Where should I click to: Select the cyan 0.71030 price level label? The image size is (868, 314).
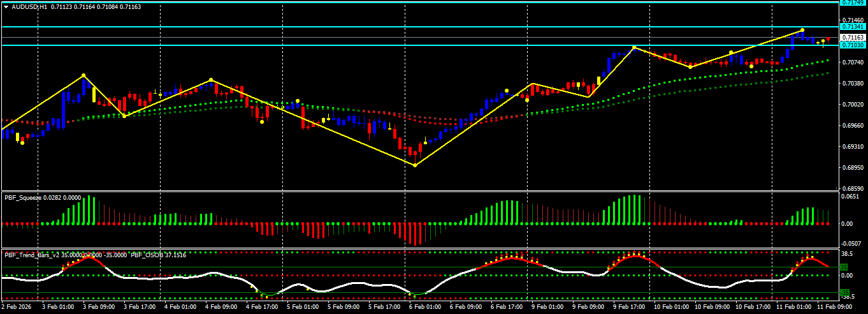853,45
